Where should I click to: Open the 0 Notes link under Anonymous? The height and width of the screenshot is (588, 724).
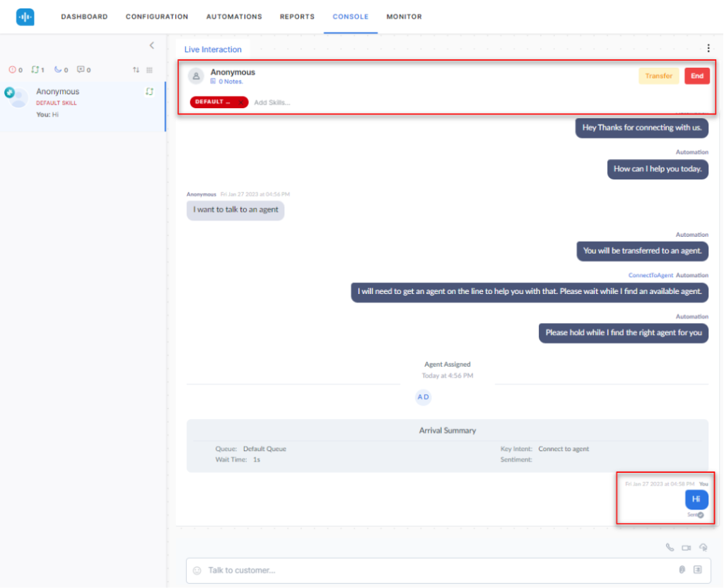tap(228, 81)
